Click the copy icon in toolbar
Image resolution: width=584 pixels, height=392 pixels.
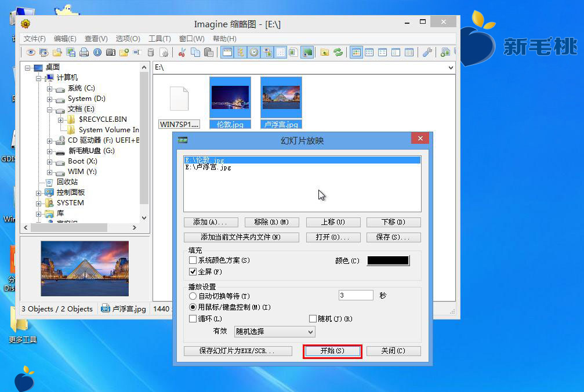click(x=195, y=53)
